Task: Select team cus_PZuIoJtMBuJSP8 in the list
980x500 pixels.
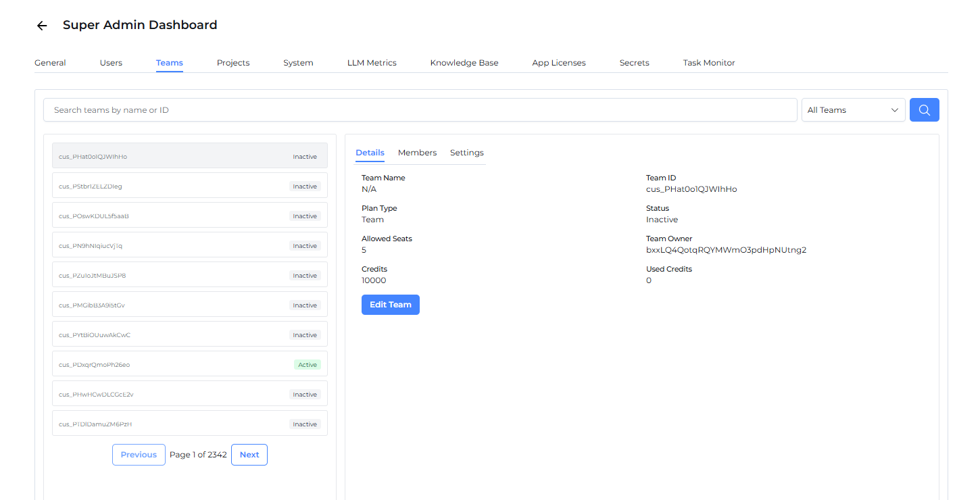Action: click(x=190, y=274)
